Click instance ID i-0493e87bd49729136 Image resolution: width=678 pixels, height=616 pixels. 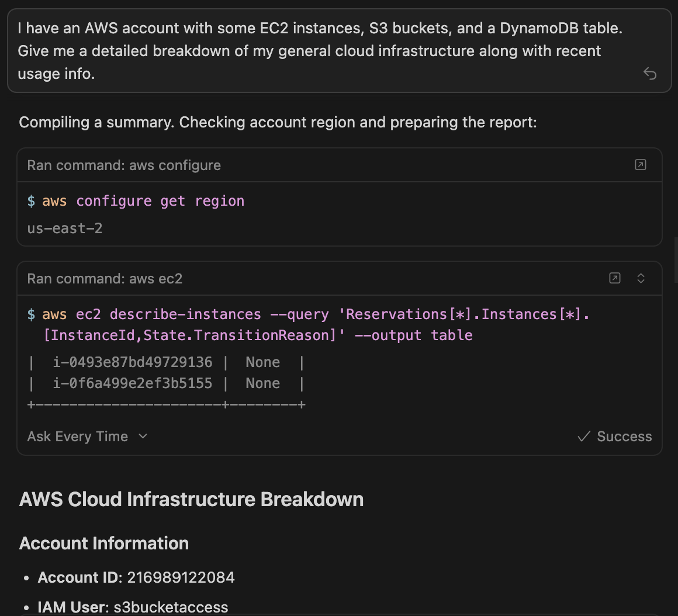[x=132, y=362]
